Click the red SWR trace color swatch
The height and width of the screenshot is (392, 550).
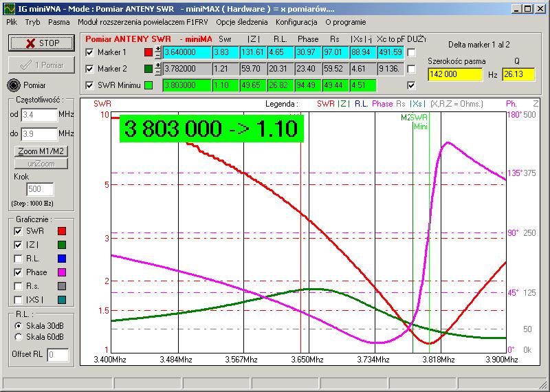62,231
